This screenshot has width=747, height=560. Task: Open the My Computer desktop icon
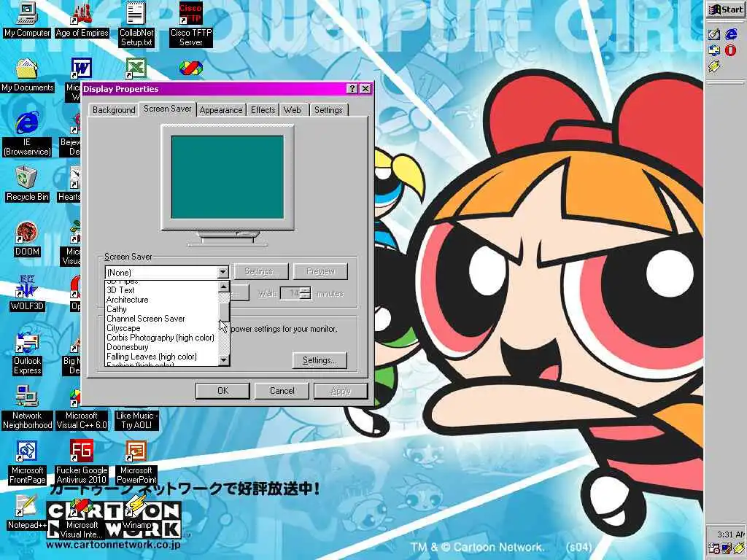[27, 21]
